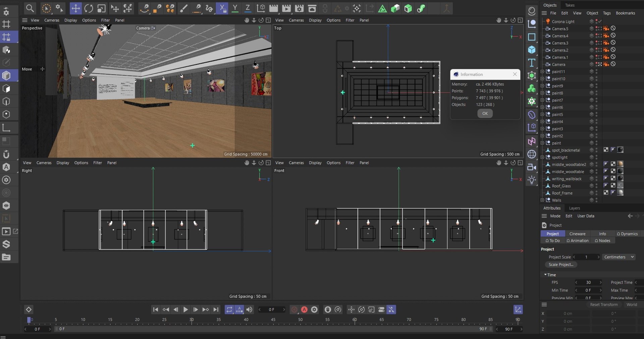Toggle visibility dots for paint11 object
This screenshot has height=339, width=644.
(596, 71)
